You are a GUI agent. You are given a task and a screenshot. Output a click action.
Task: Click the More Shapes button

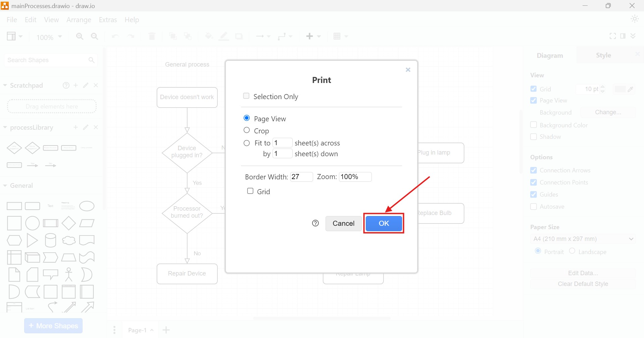53,326
